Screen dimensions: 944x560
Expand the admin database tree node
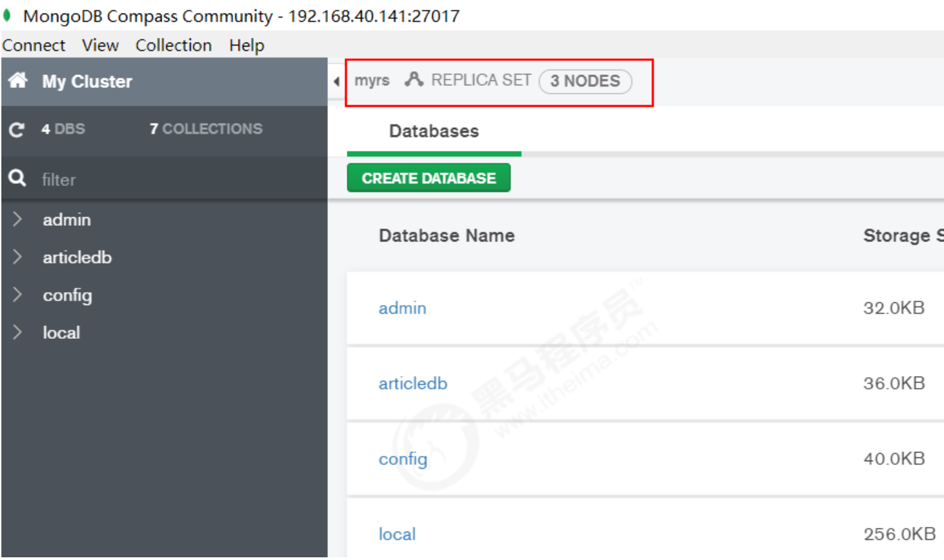coord(18,220)
